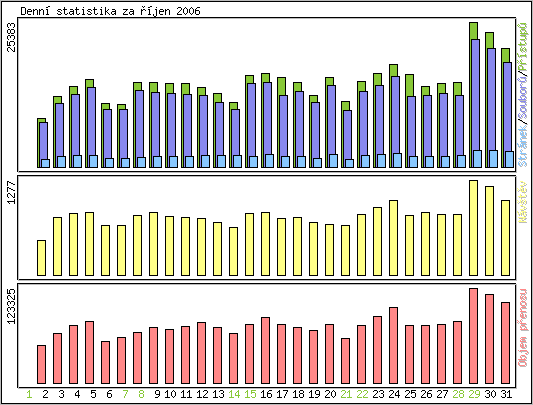This screenshot has height=405, width=533.
Task: Click the purple files bar for day 21
Action: click(x=348, y=134)
